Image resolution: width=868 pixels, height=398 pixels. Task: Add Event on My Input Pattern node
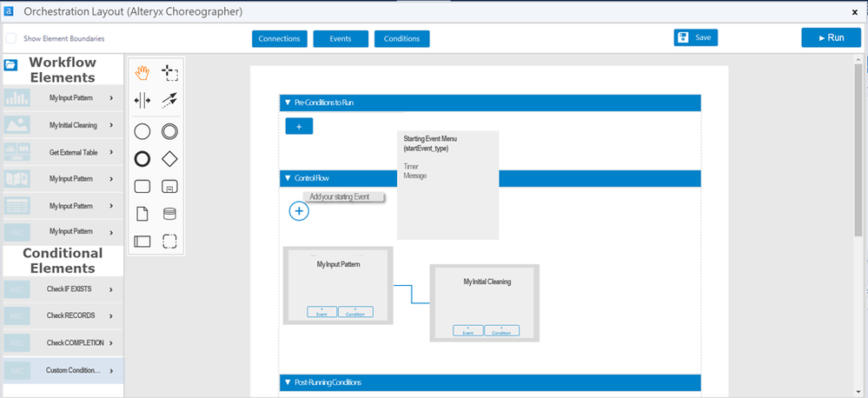click(x=322, y=312)
